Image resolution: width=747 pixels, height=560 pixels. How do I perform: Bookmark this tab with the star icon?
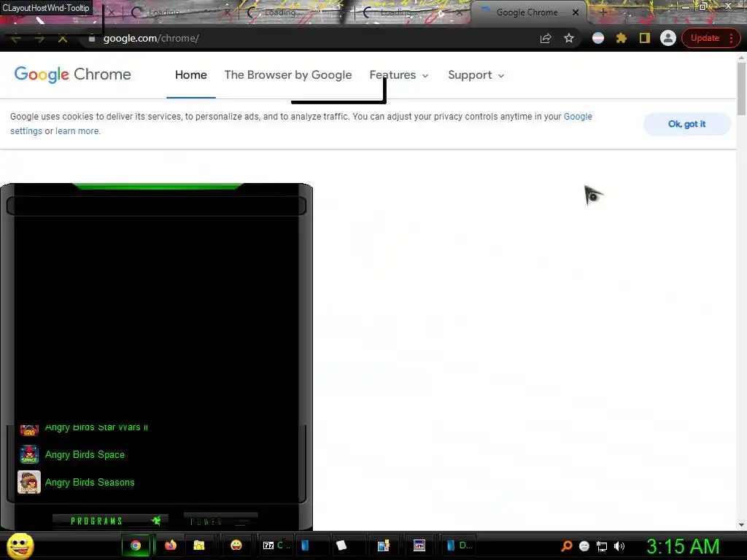click(x=569, y=38)
